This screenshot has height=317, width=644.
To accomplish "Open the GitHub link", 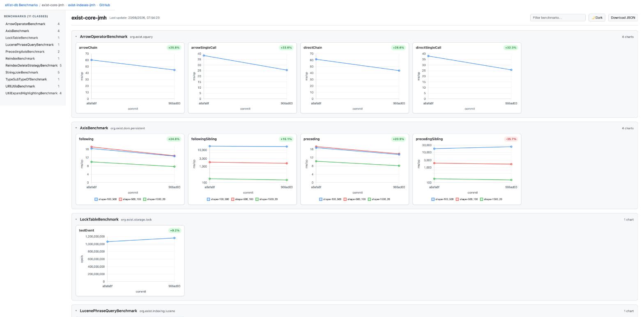I will 105,5.
